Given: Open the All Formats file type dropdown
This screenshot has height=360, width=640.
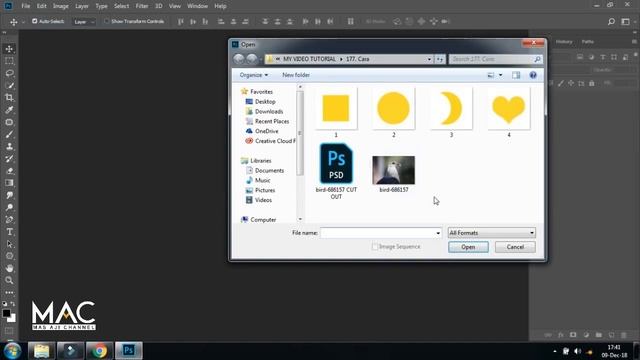Looking at the screenshot, I should pyautogui.click(x=491, y=233).
